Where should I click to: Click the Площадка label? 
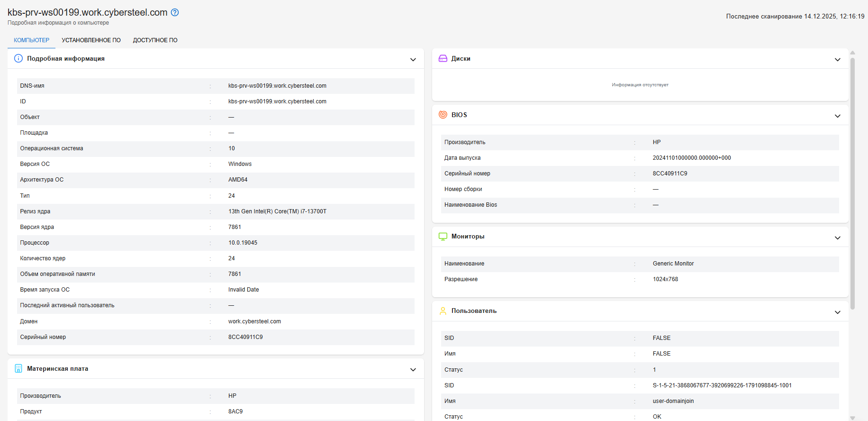pyautogui.click(x=34, y=133)
